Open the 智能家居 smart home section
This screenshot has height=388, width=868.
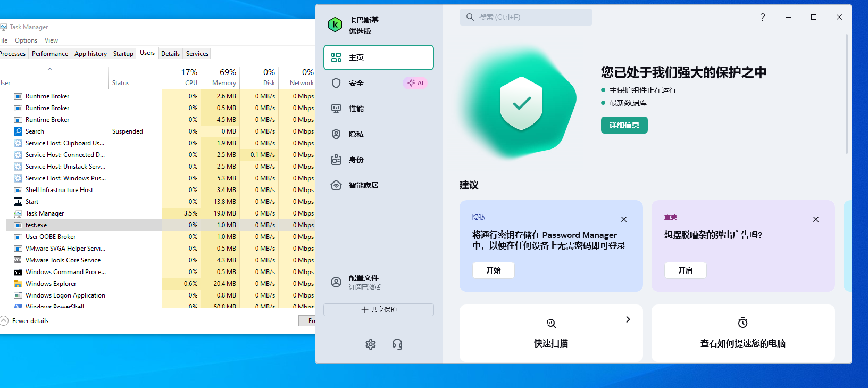pyautogui.click(x=379, y=185)
